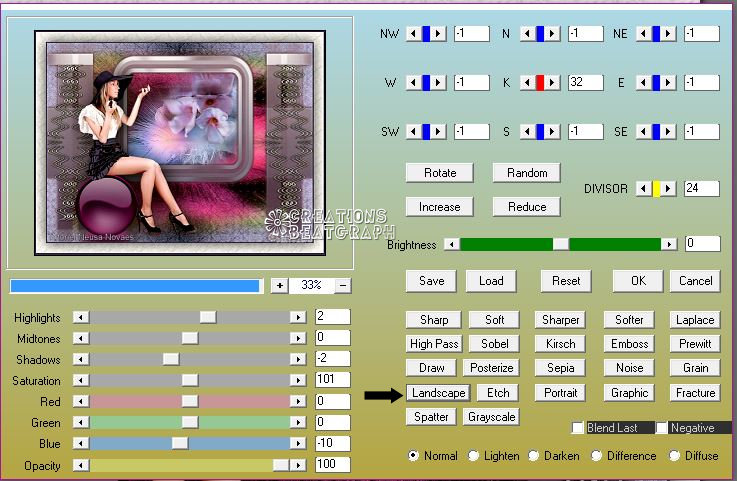Decrease NW matrix value with left arrow
737x481 pixels.
tap(414, 34)
